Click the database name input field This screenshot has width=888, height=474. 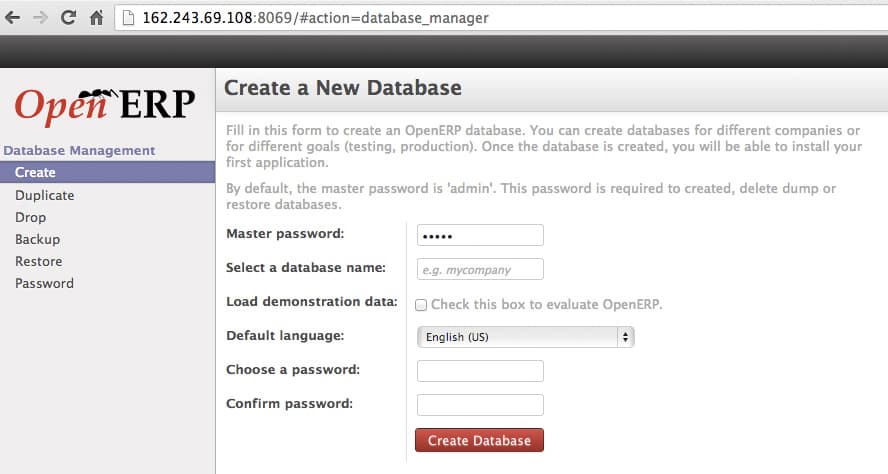coord(480,269)
